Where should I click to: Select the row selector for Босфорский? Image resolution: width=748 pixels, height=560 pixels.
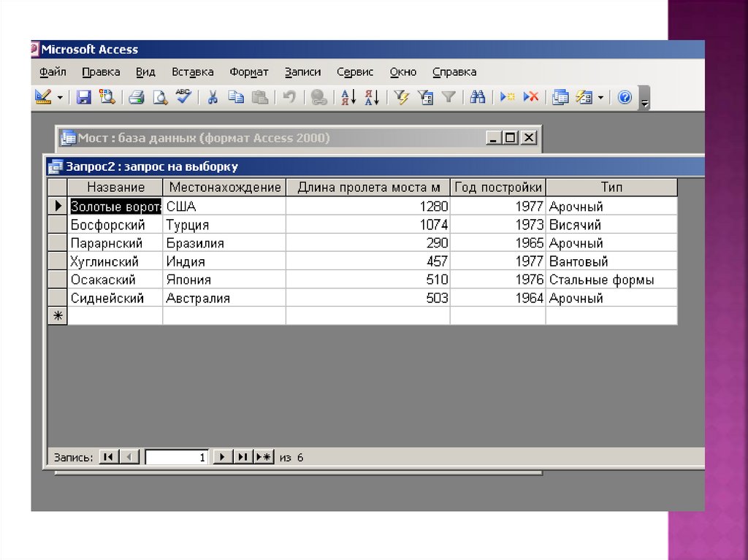pyautogui.click(x=57, y=225)
